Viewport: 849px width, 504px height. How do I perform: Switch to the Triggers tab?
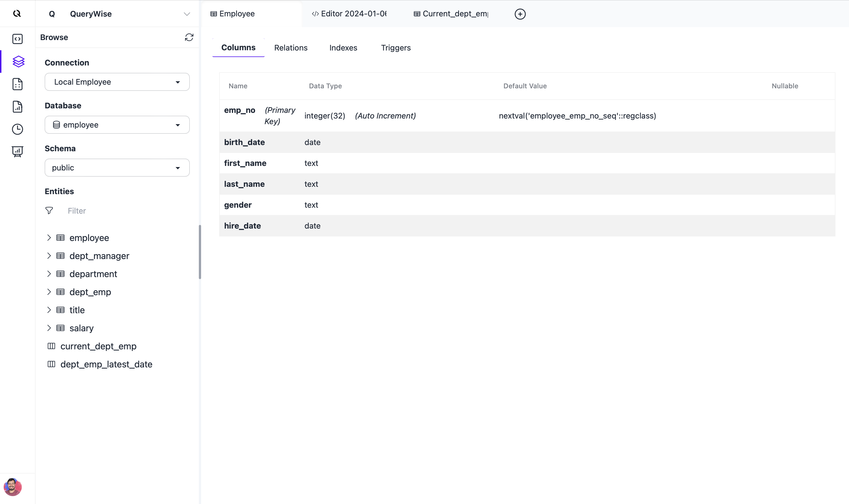[x=395, y=47]
